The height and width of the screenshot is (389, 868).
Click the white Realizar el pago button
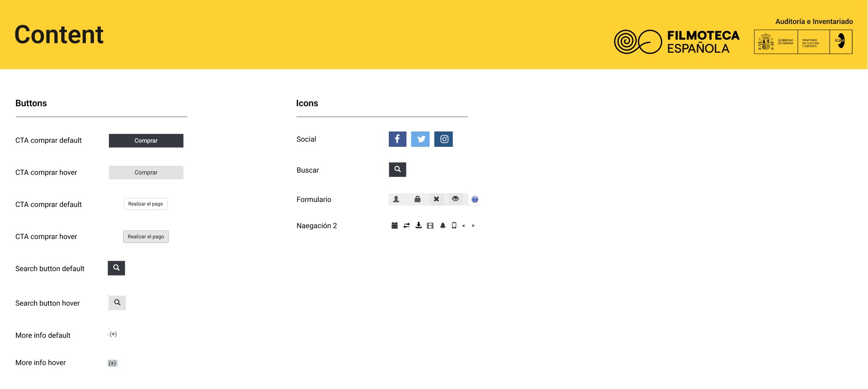tap(146, 204)
